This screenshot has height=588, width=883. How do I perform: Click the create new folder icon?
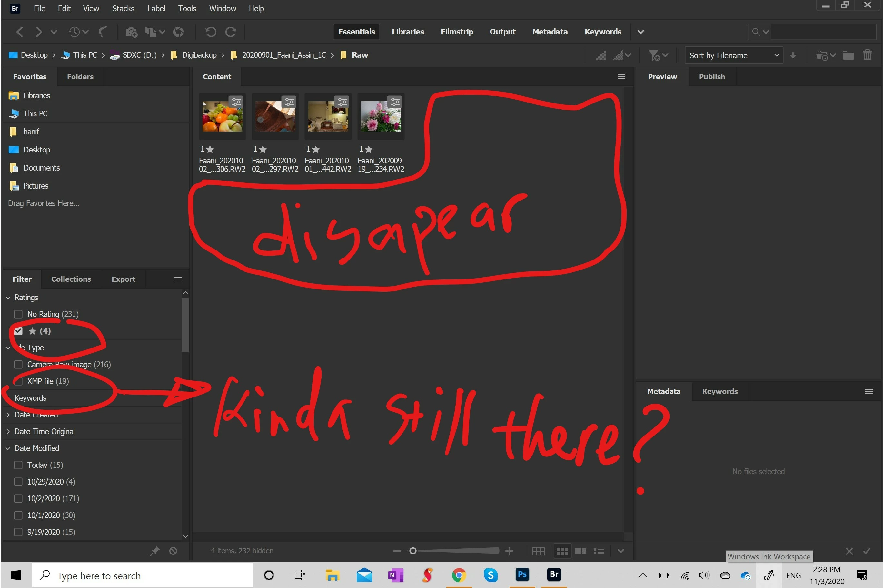tap(848, 55)
